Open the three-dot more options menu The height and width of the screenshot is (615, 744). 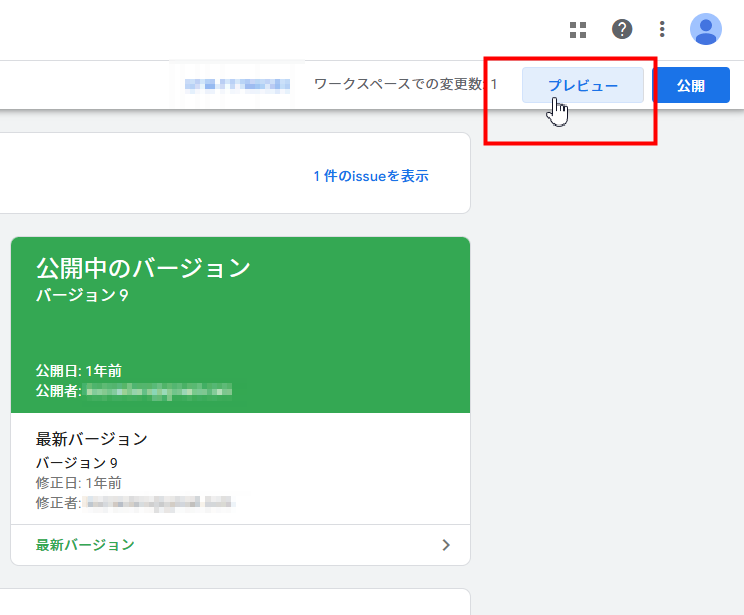(662, 29)
